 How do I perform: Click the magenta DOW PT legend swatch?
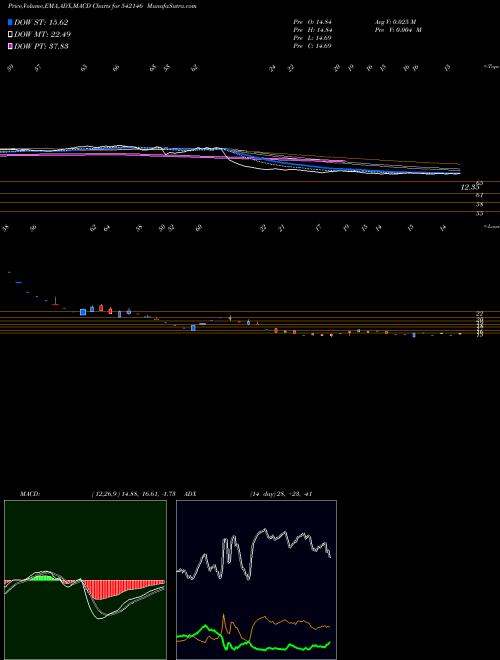click(10, 46)
